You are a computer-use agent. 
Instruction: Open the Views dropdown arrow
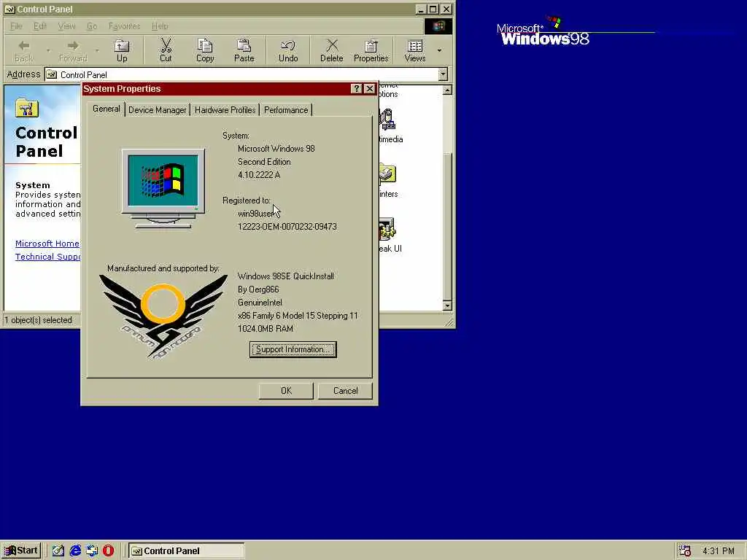(439, 50)
